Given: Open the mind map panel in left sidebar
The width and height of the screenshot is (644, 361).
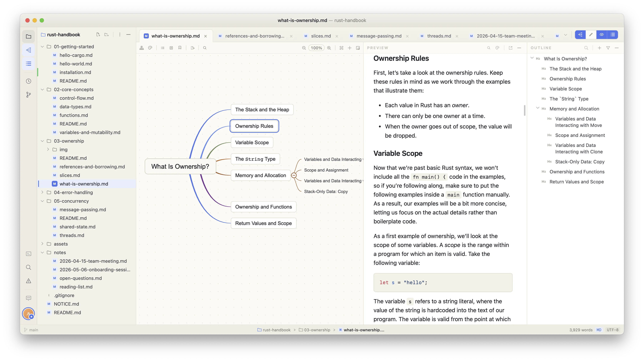Looking at the screenshot, I should 29,50.
